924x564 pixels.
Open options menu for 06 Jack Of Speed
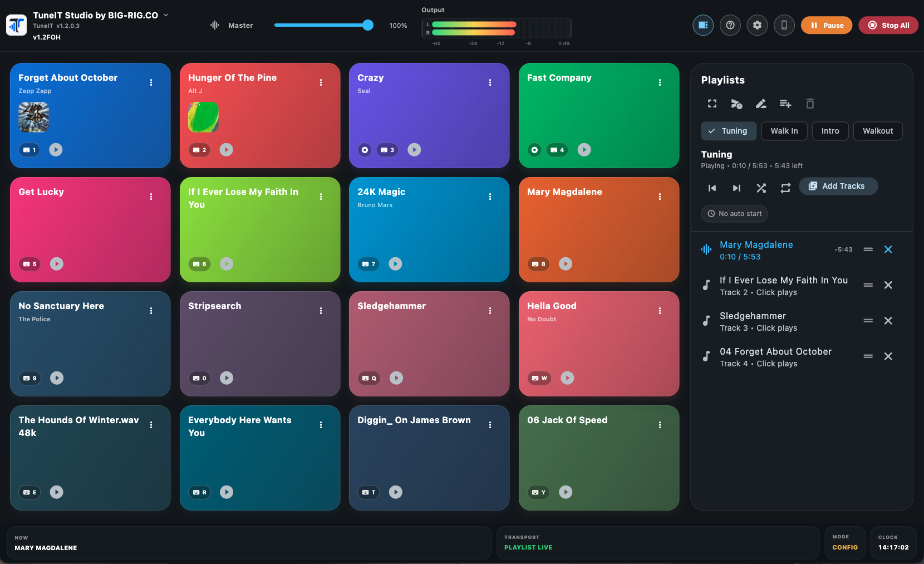[660, 425]
